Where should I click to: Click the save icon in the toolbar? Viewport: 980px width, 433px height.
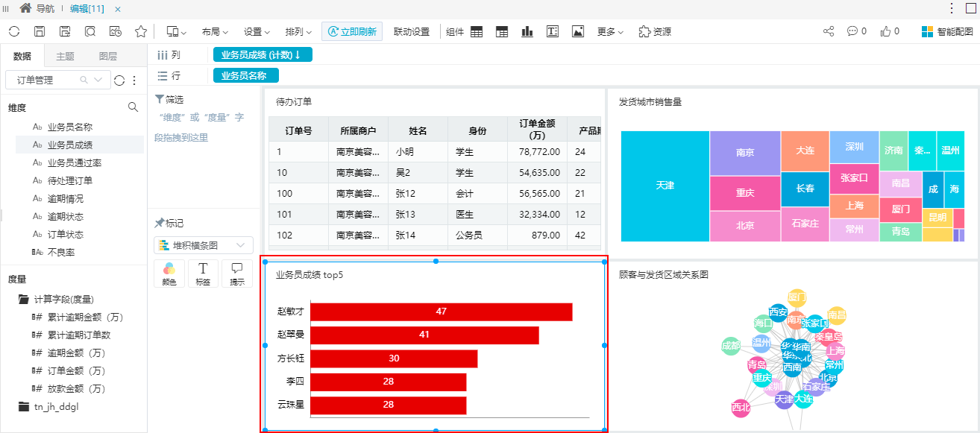(40, 31)
